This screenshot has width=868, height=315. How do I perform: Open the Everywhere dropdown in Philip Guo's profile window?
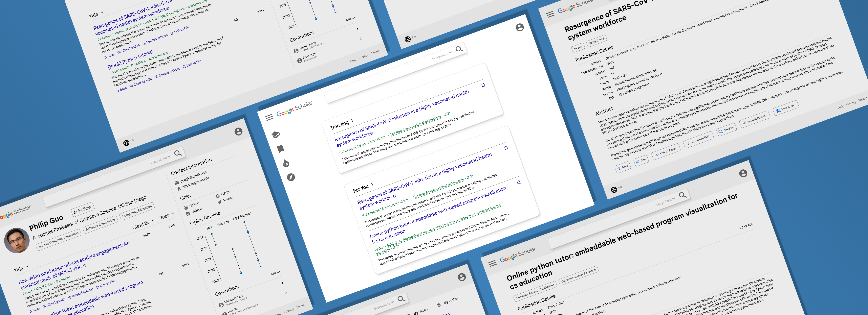160,160
